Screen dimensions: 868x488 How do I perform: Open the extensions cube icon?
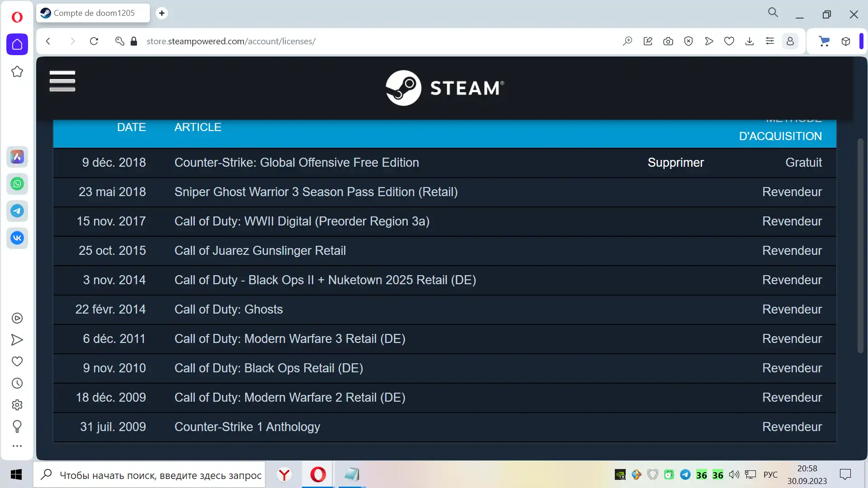coord(846,41)
